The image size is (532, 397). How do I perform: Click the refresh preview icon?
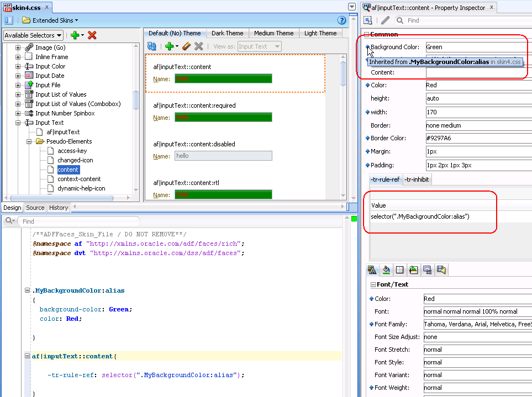point(152,47)
